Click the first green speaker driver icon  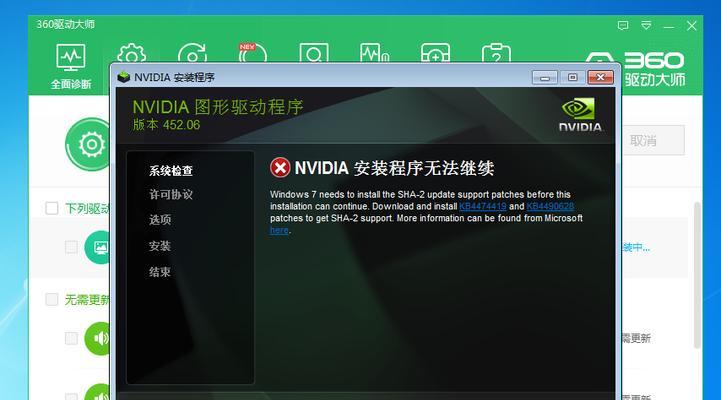point(97,339)
